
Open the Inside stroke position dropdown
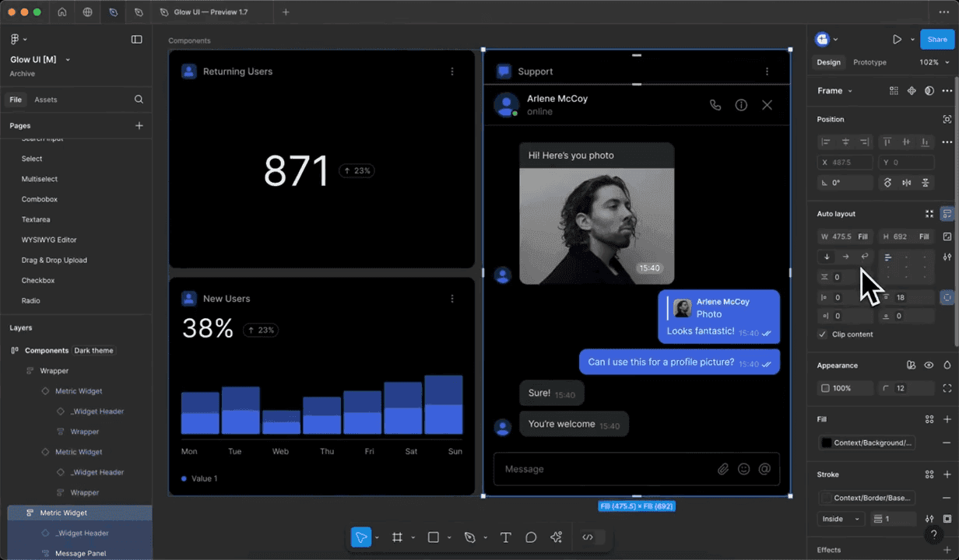(x=841, y=519)
